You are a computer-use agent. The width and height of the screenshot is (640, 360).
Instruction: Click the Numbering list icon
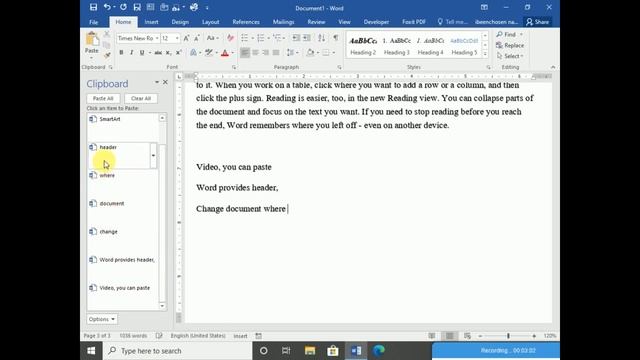coord(261,38)
